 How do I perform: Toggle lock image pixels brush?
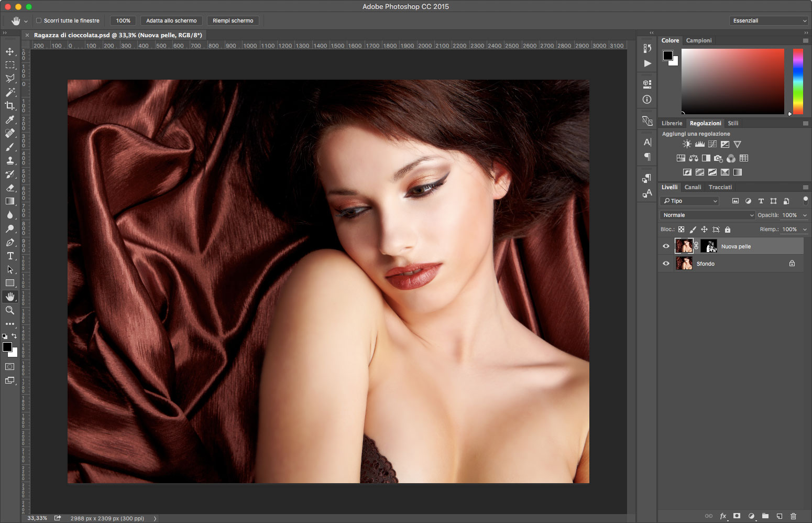click(x=693, y=230)
